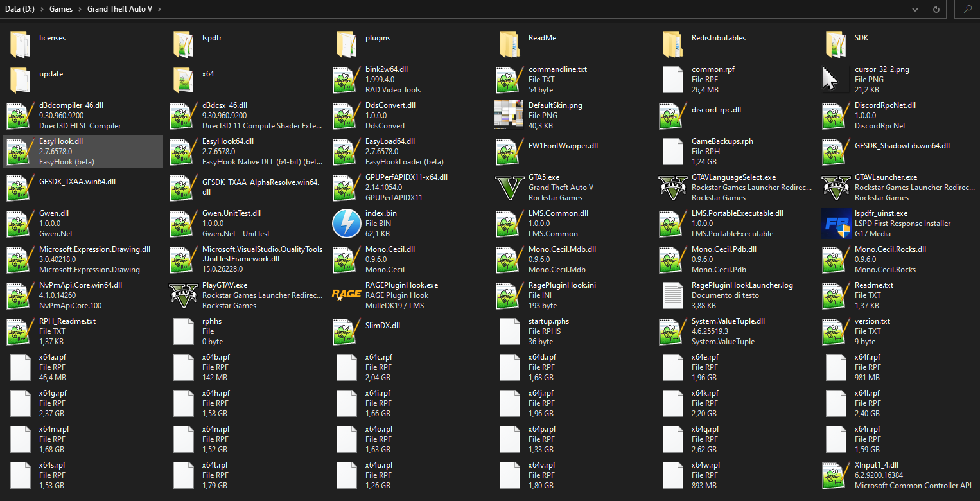The image size is (980, 501).
Task: Click the plugins folder icon
Action: point(346,44)
